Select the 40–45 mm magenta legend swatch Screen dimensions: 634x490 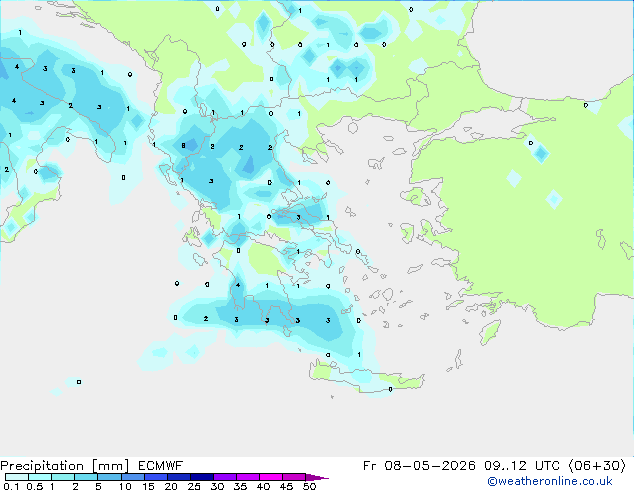click(271, 477)
